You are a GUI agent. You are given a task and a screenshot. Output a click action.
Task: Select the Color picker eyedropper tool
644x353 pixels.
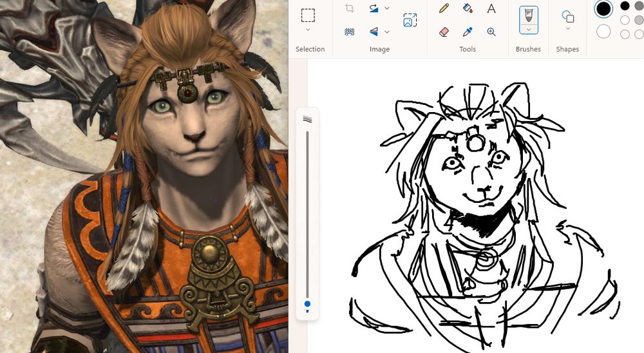[x=468, y=32]
